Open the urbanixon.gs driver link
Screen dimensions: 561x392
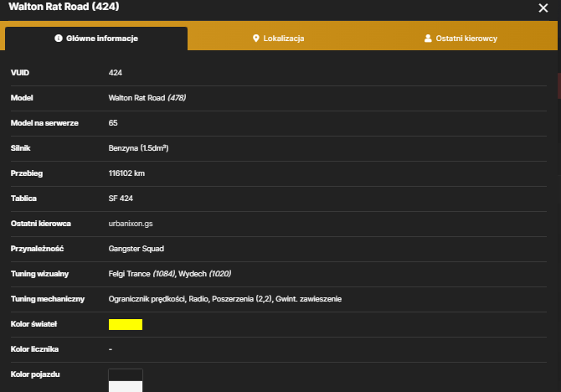coord(131,224)
